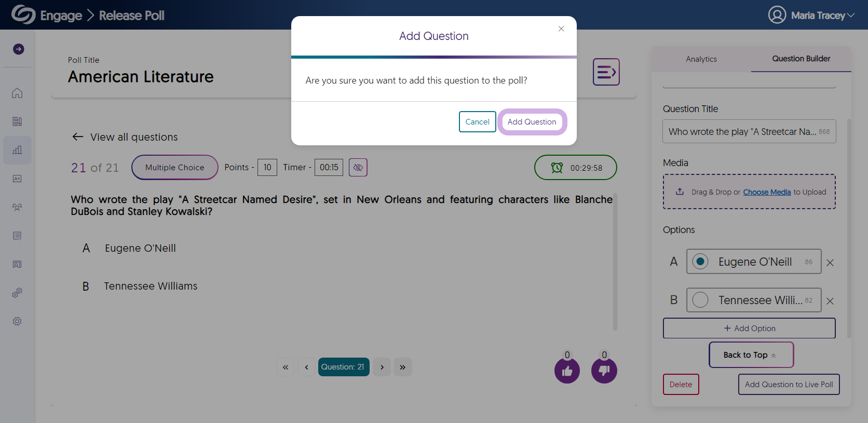
Task: Go to the last question with double chevron
Action: pyautogui.click(x=402, y=367)
